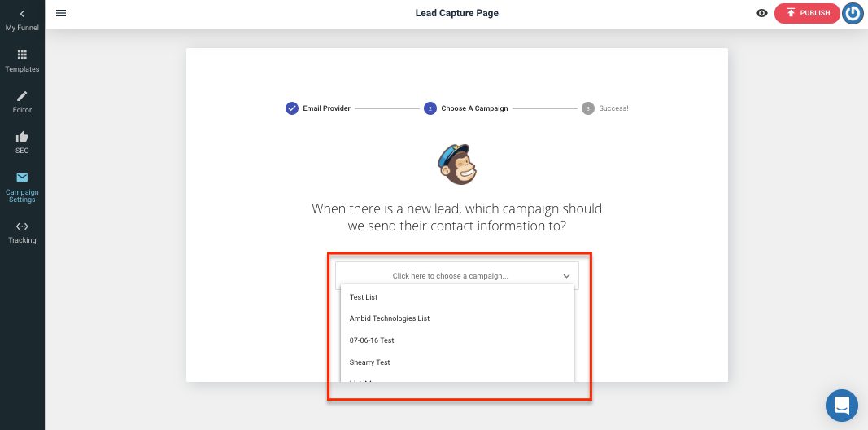Toggle the hamburger menu

click(61, 13)
